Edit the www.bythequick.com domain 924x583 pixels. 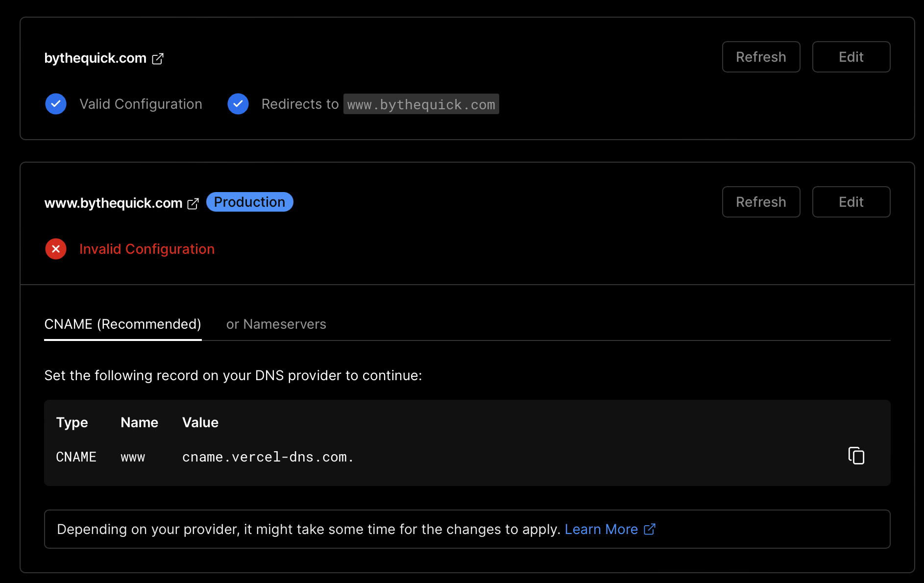(x=851, y=202)
